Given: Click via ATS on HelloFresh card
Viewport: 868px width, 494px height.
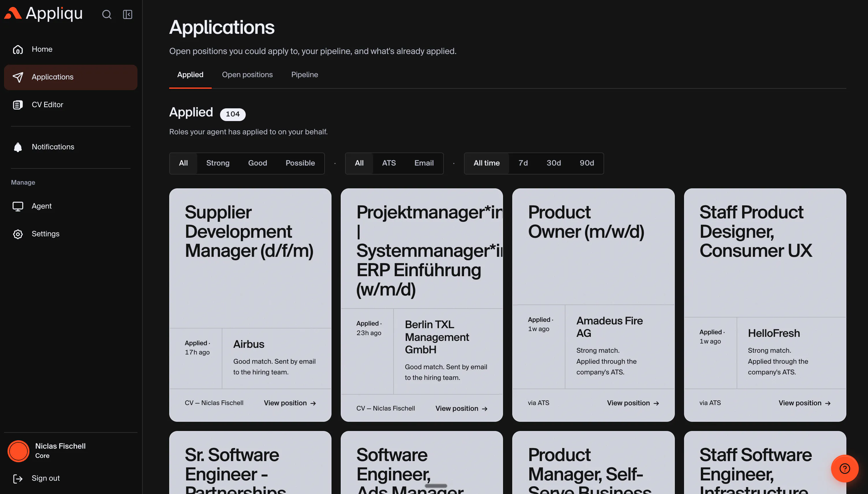Looking at the screenshot, I should 710,403.
